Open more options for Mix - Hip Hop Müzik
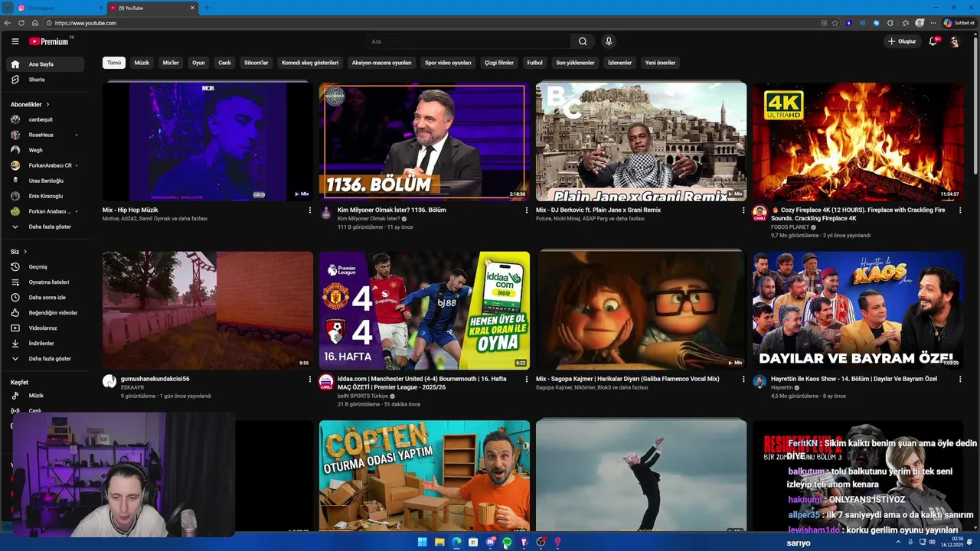 coord(309,210)
